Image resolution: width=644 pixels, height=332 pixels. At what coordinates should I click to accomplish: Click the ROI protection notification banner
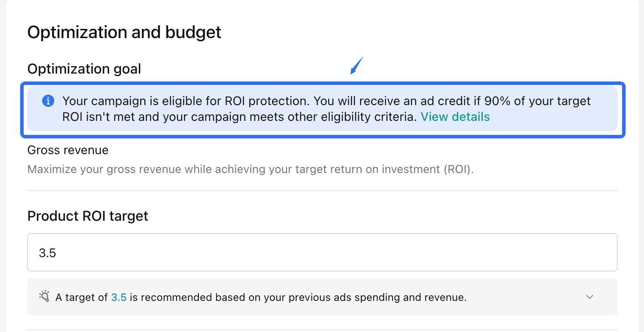point(322,109)
